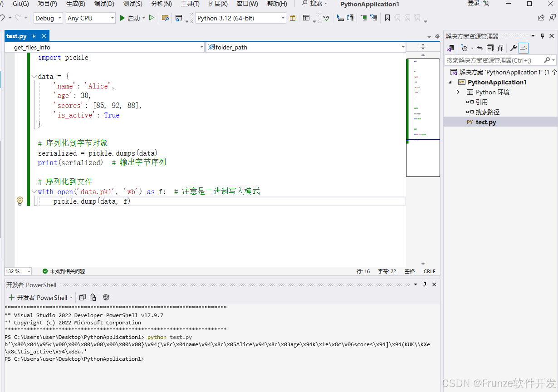Image resolution: width=558 pixels, height=392 pixels.
Task: Click the undo arrow in toolbar
Action: click(2, 18)
